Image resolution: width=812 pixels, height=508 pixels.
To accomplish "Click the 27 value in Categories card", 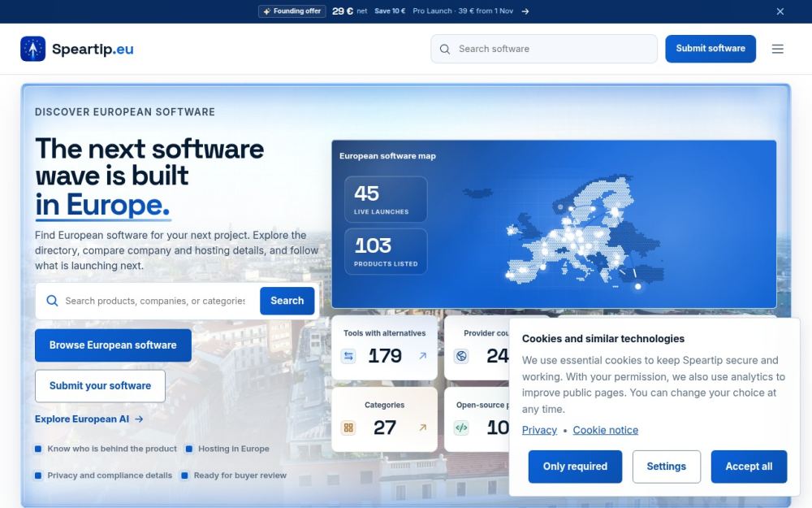I will coord(385,428).
